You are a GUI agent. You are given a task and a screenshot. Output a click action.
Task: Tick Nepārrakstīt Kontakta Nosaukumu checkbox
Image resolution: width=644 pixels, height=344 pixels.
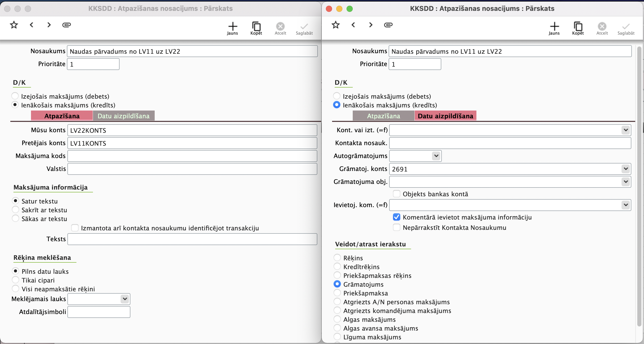397,227
